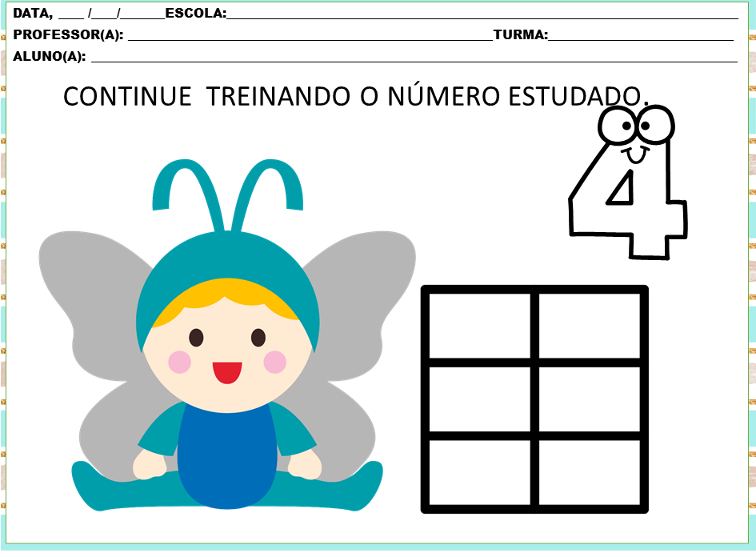756x557 pixels.
Task: Click the left eye of the number 4
Action: pyautogui.click(x=622, y=125)
